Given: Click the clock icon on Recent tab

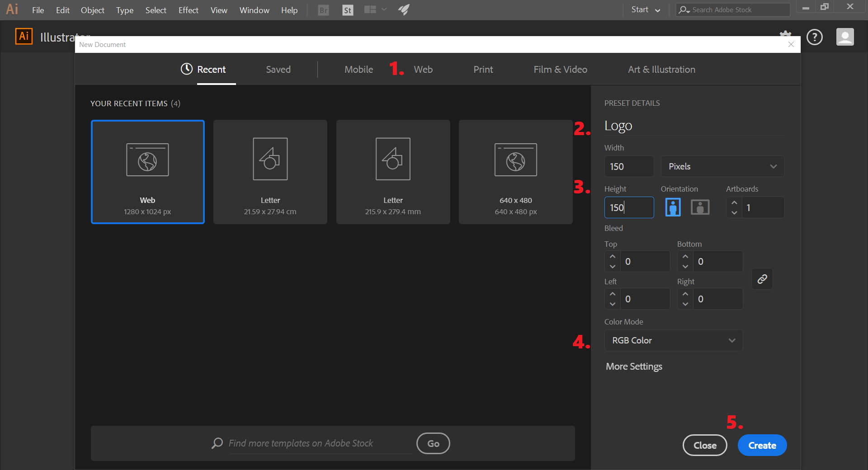Looking at the screenshot, I should coord(187,69).
